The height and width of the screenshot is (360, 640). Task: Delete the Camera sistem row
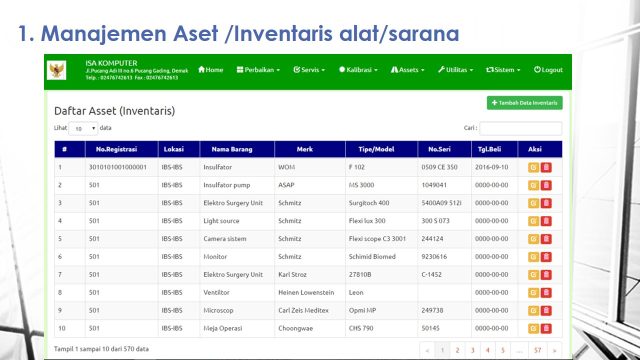[x=546, y=239]
